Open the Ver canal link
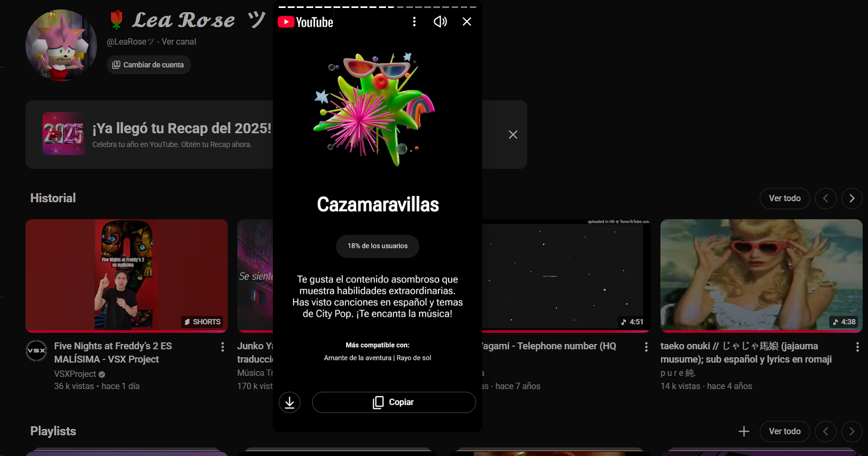This screenshot has width=868, height=456. 179,42
